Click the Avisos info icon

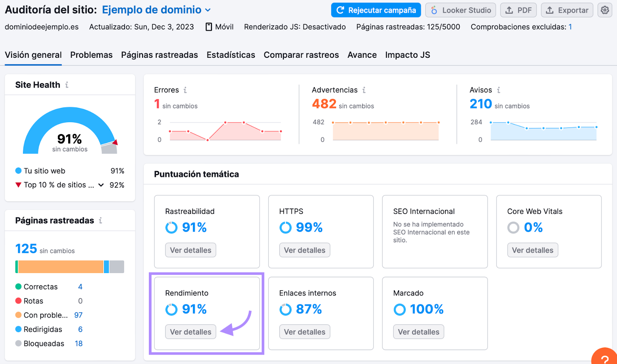pyautogui.click(x=498, y=90)
